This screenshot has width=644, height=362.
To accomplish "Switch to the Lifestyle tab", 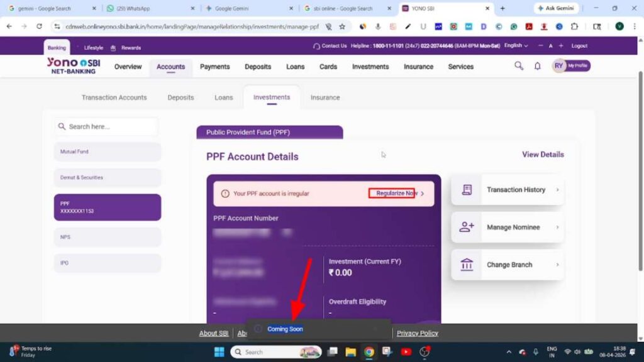I will pos(93,48).
